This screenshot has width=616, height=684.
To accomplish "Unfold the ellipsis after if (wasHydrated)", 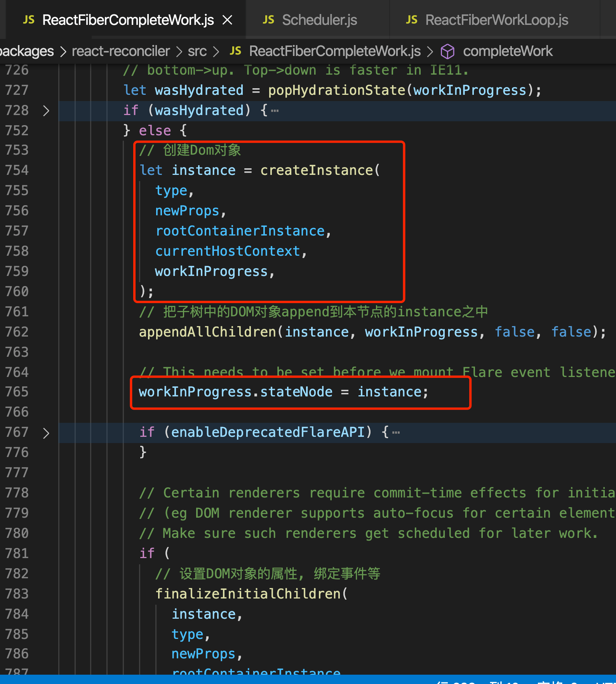I will click(275, 111).
